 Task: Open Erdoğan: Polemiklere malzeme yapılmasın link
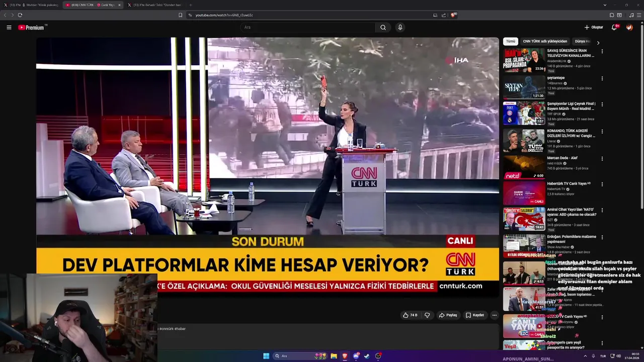[572, 239]
